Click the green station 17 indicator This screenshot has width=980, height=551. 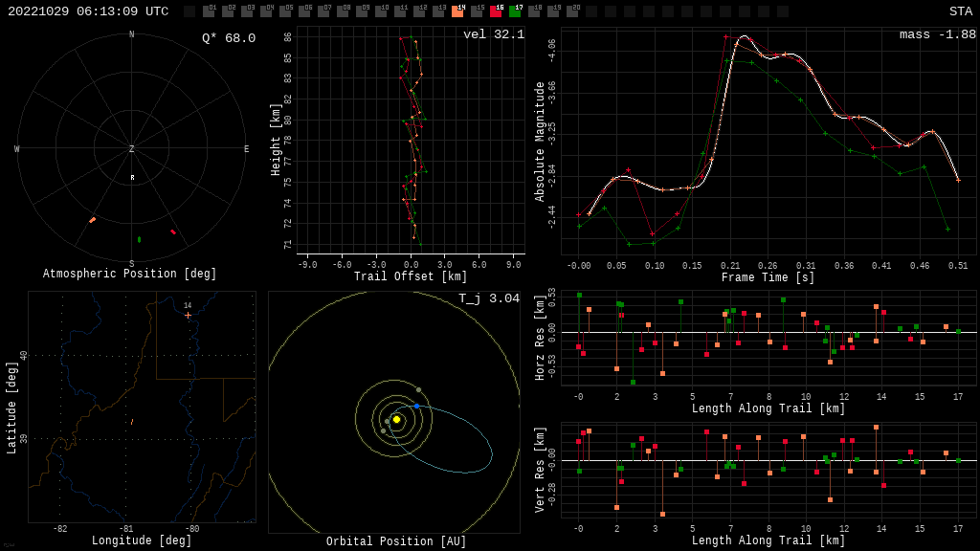(516, 11)
